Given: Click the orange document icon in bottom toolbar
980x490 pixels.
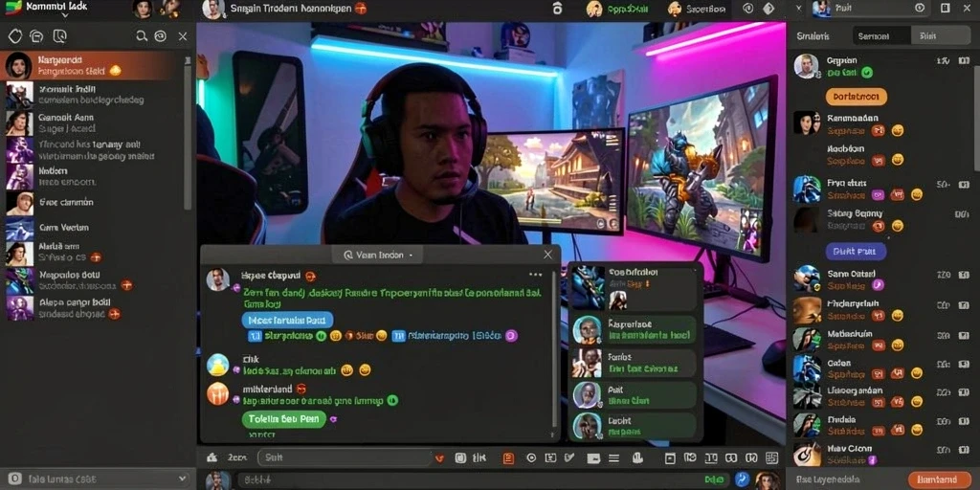Looking at the screenshot, I should coord(508,458).
